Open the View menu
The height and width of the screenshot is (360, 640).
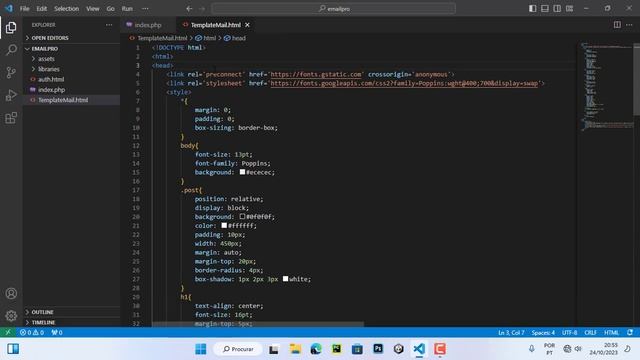93,9
